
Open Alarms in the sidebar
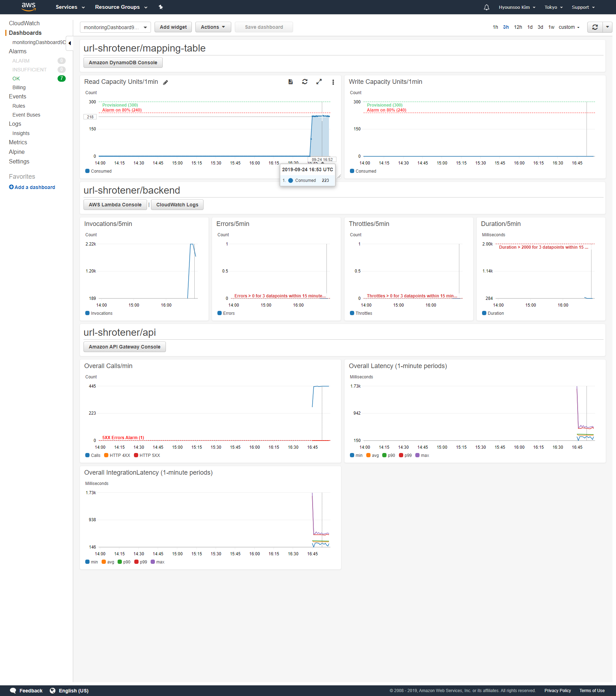coord(18,51)
